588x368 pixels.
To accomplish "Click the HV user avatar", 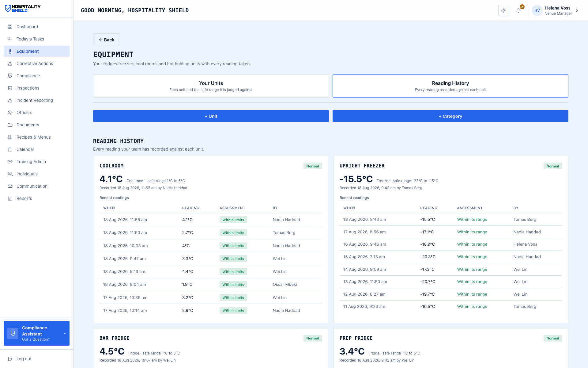I will tap(537, 10).
